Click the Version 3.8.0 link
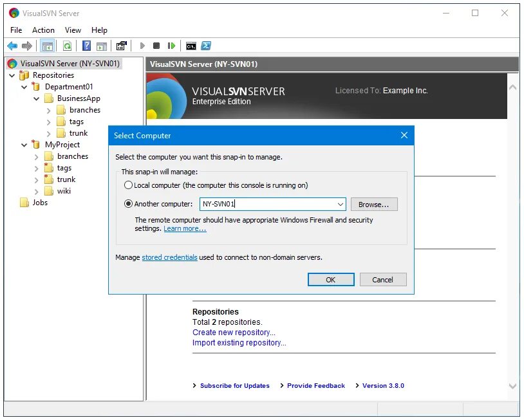The image size is (524, 420). (x=383, y=386)
